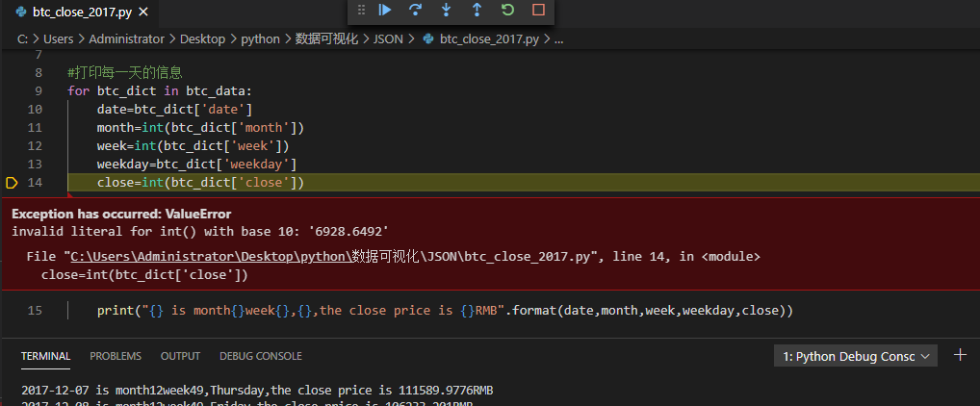The height and width of the screenshot is (406, 980).
Task: Click the Step Out debug button
Action: [477, 10]
